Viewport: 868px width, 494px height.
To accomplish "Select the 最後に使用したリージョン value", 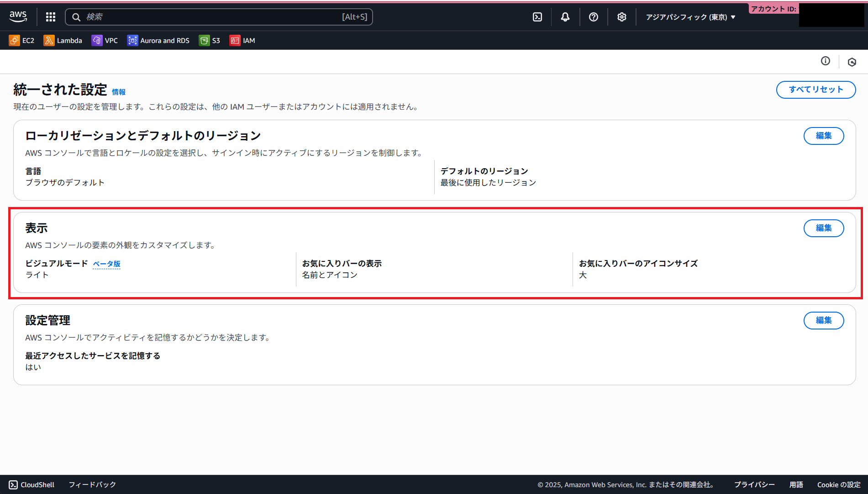I will pos(488,182).
